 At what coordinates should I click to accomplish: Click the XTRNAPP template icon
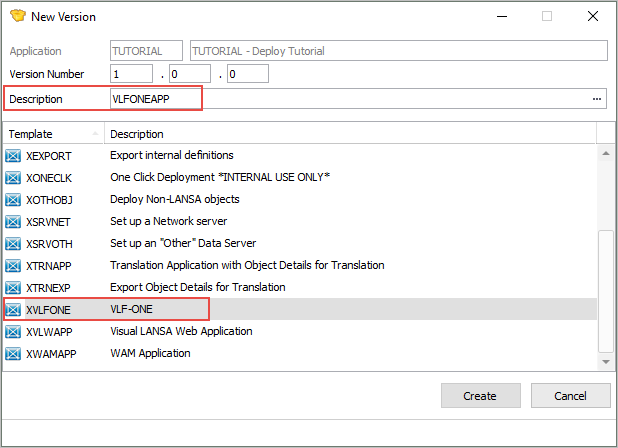(14, 265)
